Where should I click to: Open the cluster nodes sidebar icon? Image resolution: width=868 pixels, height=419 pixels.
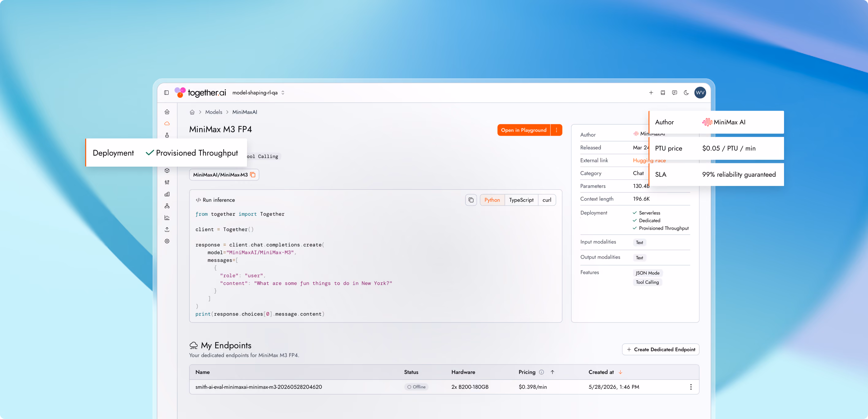coord(167,206)
